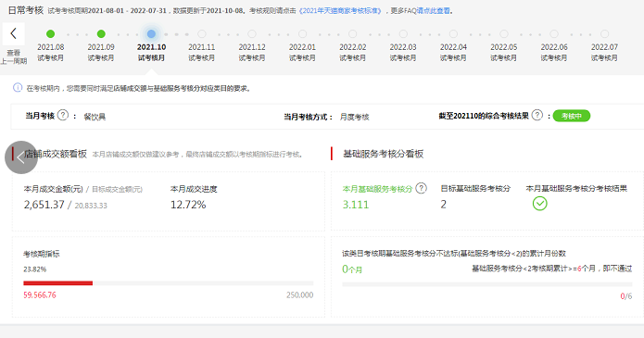Click the 2,651.37 monthly transaction amount
This screenshot has height=338, width=644.
44,205
